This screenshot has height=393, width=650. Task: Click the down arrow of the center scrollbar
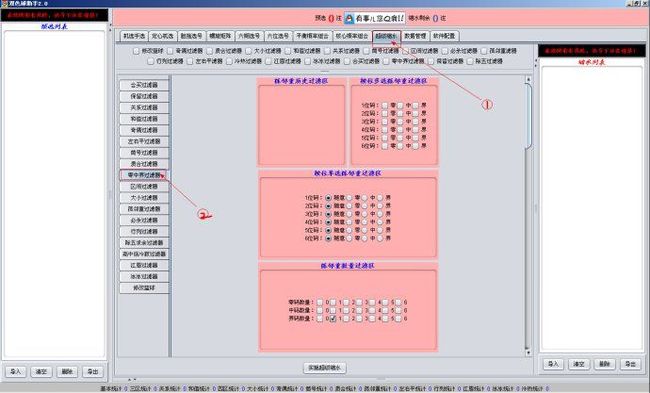(528, 353)
